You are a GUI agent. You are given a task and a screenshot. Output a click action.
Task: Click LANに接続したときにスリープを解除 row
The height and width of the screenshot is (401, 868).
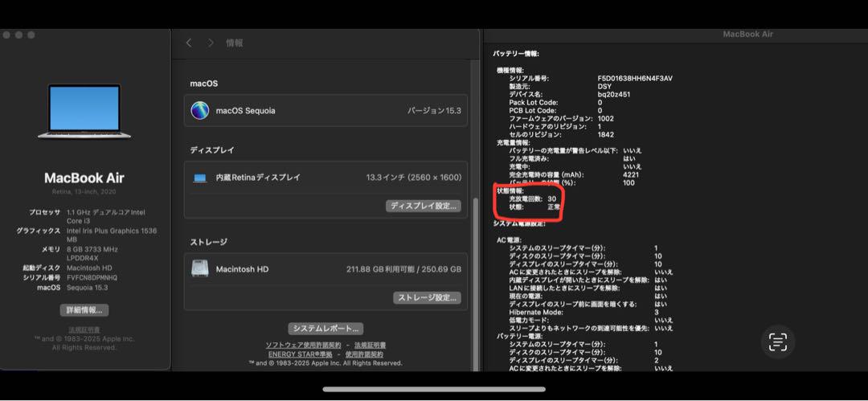point(588,288)
